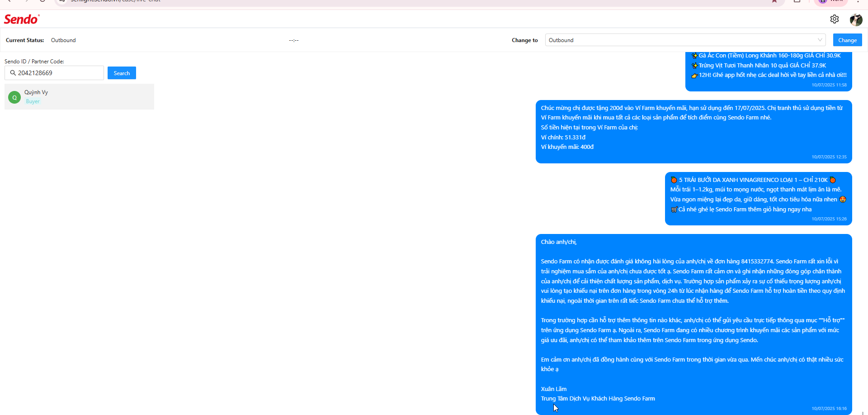Click the Ví chính: 51.331đ line
The width and height of the screenshot is (868, 415).
[x=563, y=137]
